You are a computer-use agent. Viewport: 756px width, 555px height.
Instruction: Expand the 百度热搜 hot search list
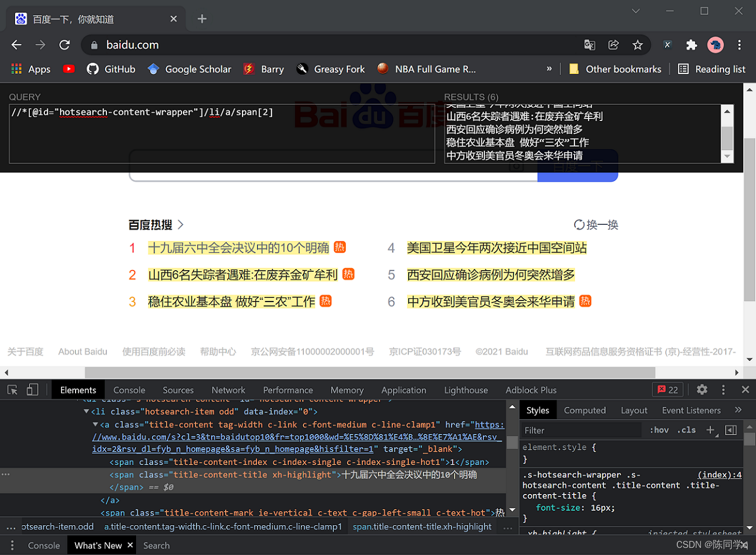[x=156, y=224]
